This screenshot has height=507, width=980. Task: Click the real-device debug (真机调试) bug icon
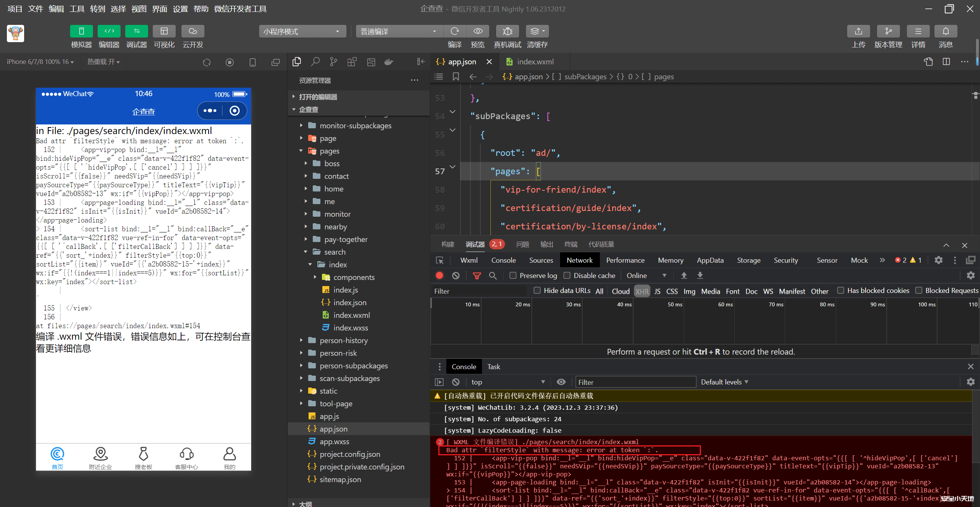(507, 31)
